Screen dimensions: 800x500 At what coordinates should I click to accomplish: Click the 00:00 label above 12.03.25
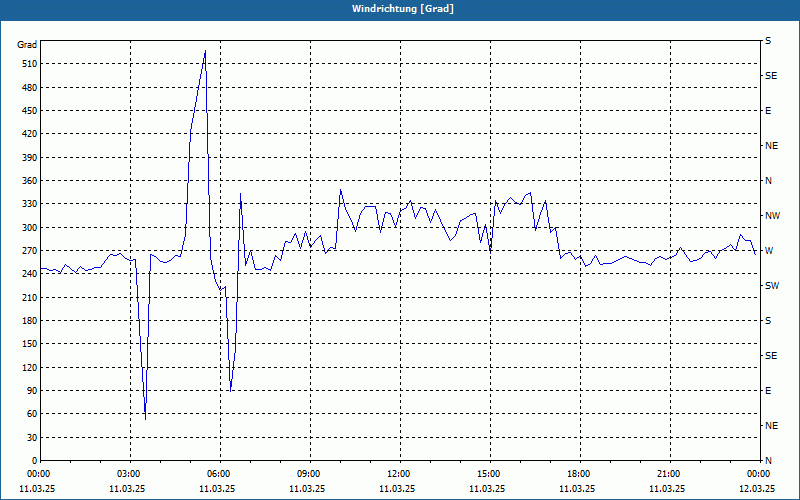(x=759, y=474)
